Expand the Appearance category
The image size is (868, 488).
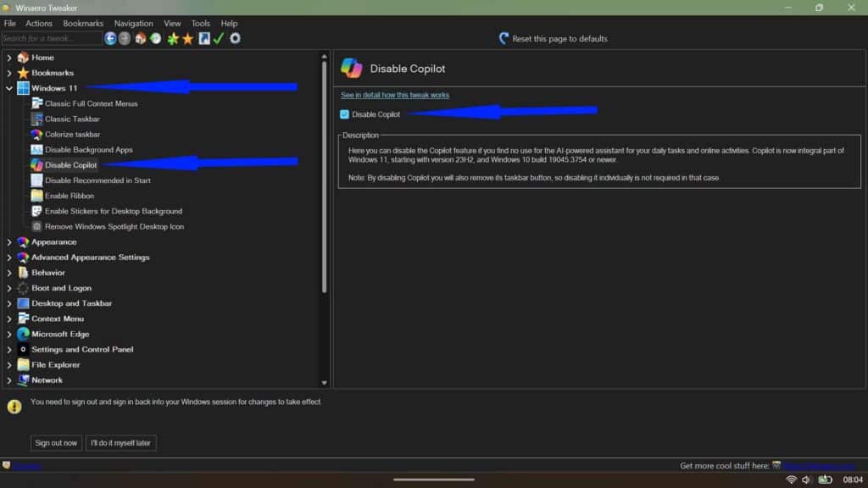tap(9, 241)
